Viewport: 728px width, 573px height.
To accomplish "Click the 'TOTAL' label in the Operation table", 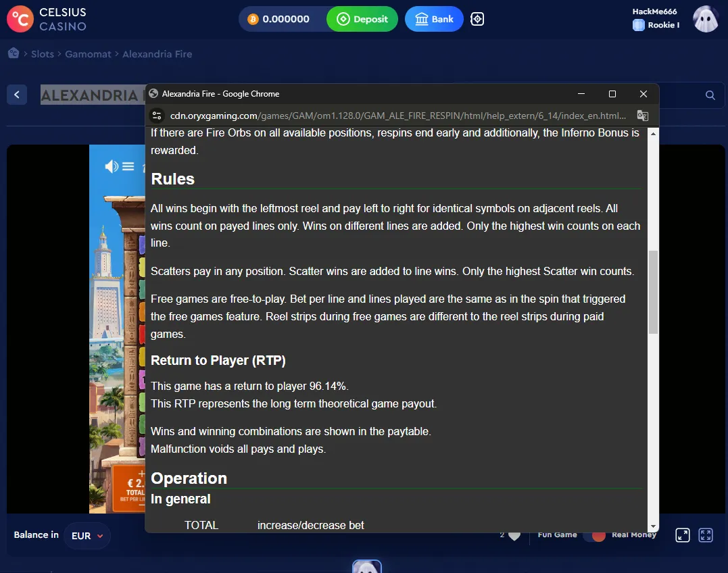I will [201, 525].
